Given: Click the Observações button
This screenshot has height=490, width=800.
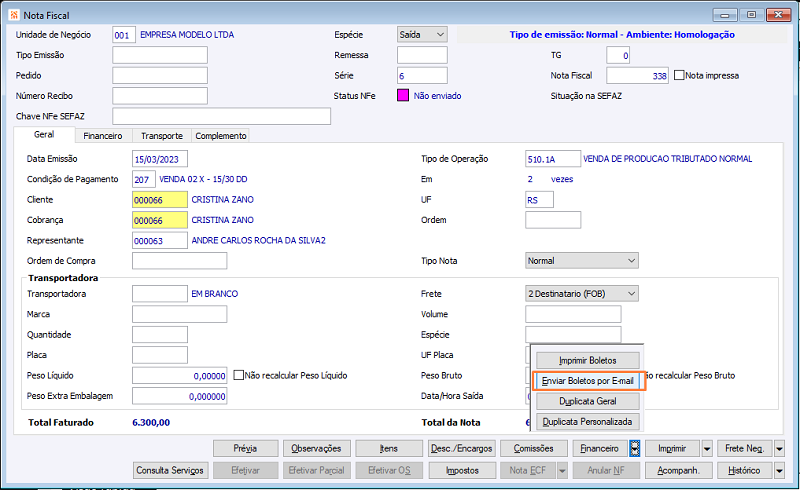Looking at the screenshot, I should tap(316, 449).
